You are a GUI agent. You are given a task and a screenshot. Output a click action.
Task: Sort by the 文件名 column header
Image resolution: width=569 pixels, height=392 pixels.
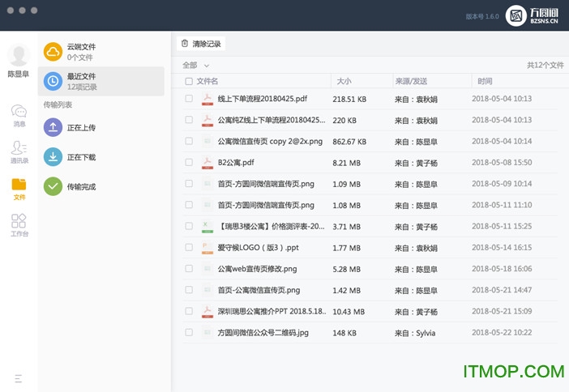[x=207, y=81]
